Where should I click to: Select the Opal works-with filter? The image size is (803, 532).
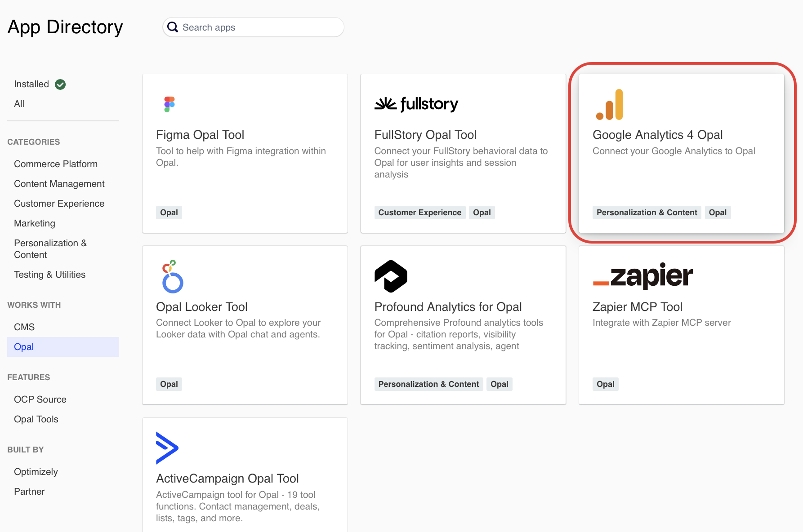24,347
